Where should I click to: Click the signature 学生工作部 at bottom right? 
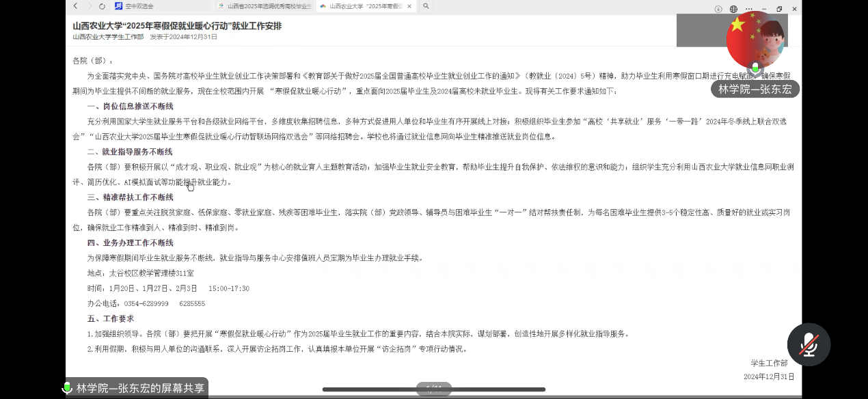(769, 363)
